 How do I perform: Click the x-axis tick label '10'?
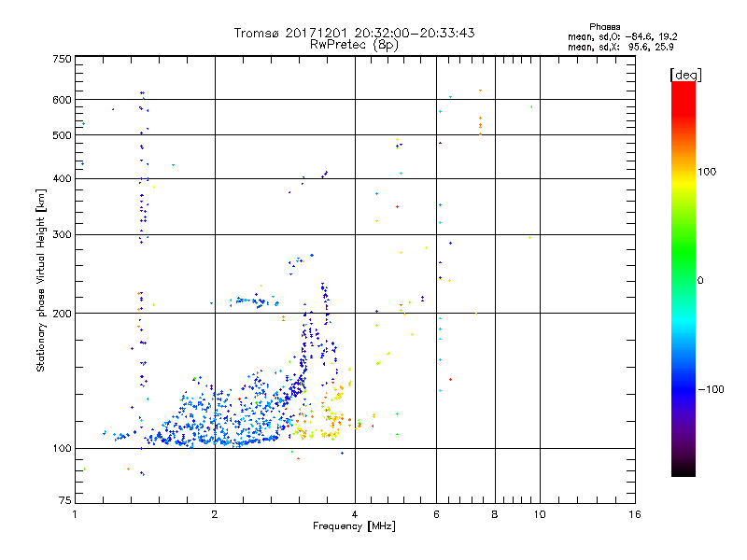pyautogui.click(x=540, y=514)
